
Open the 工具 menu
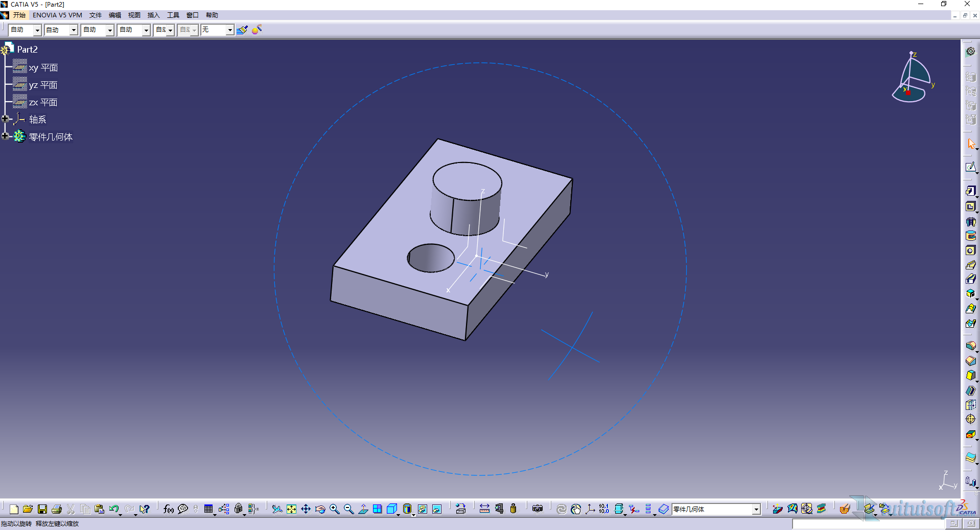(x=173, y=15)
